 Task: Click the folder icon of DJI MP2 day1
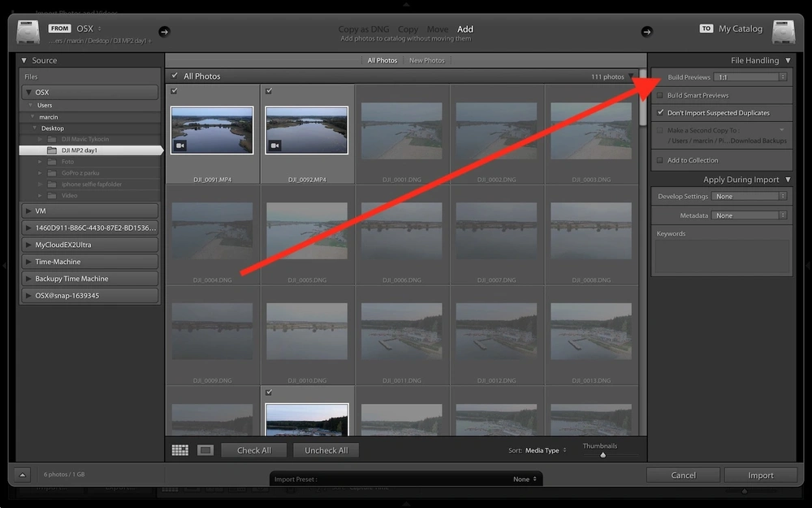pyautogui.click(x=52, y=150)
